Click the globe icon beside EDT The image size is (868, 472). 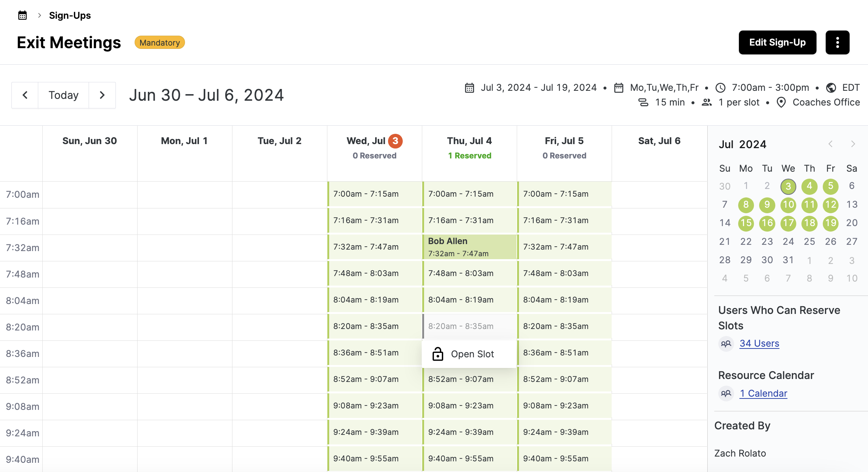[832, 87]
